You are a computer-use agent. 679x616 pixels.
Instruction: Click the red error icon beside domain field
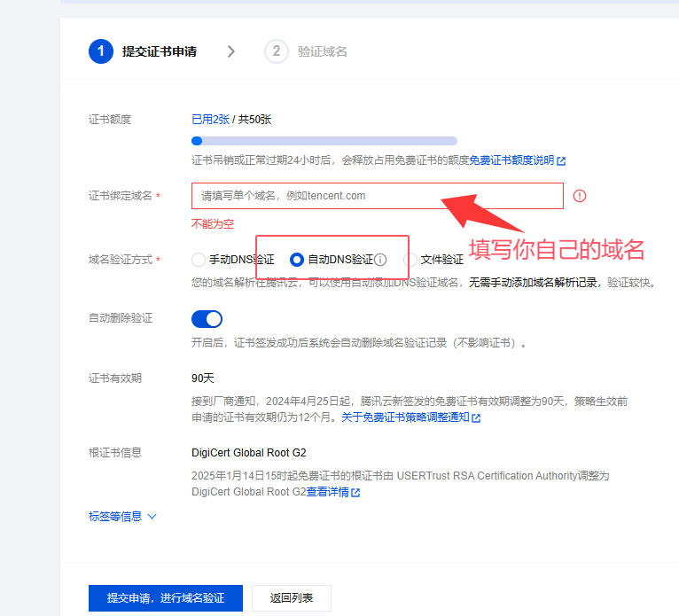point(580,196)
